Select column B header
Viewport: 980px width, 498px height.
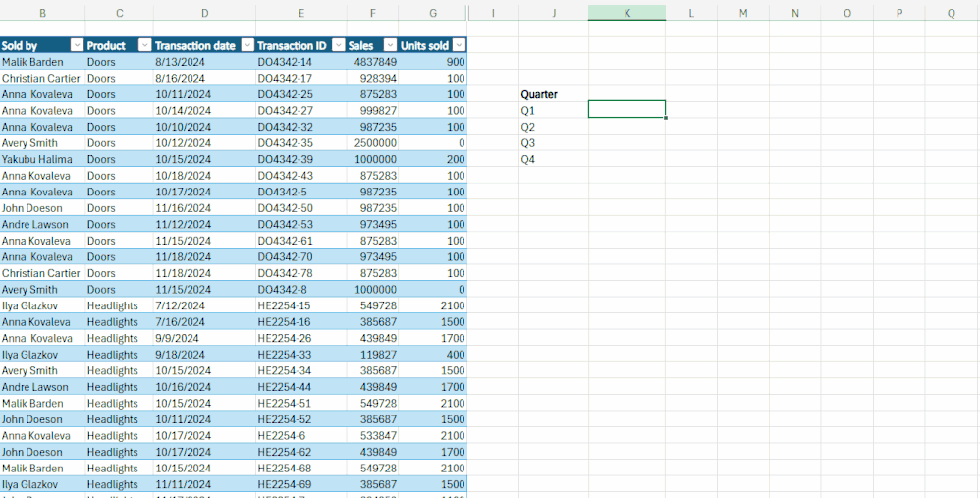42,13
